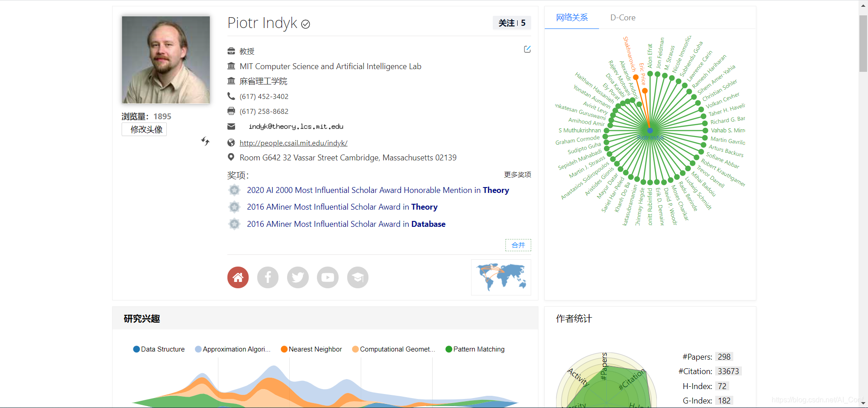Image resolution: width=868 pixels, height=408 pixels.
Task: Click the 2020 AI 2000 award badge icon
Action: (234, 190)
